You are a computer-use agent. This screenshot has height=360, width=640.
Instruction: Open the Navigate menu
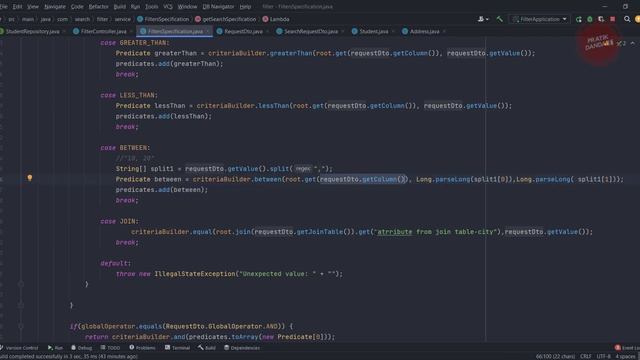tap(55, 7)
